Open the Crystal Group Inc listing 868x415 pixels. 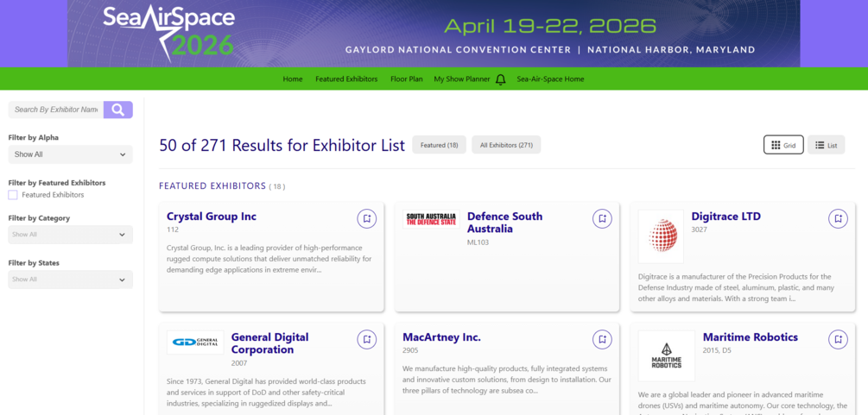212,217
